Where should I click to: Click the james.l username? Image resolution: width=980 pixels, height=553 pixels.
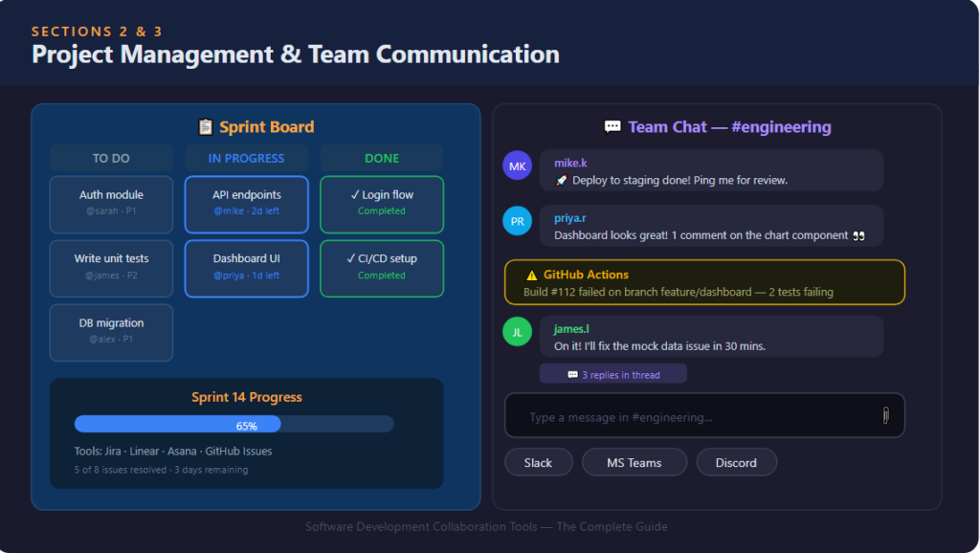[571, 329]
